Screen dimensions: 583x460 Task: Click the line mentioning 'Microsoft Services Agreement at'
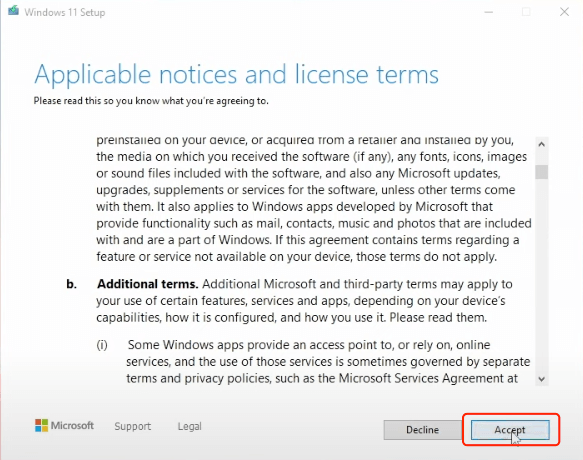(322, 378)
